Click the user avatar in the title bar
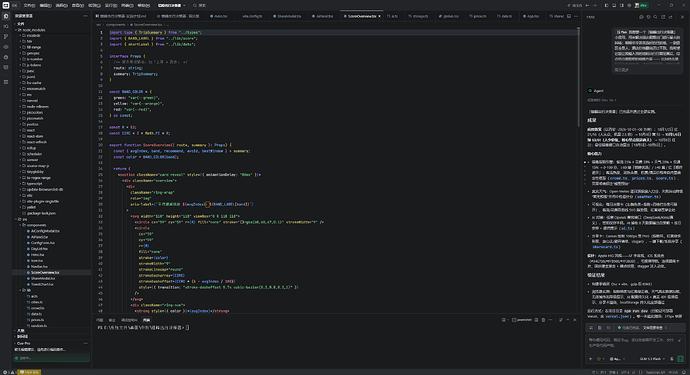This screenshot has width=690, height=375. point(637,5)
